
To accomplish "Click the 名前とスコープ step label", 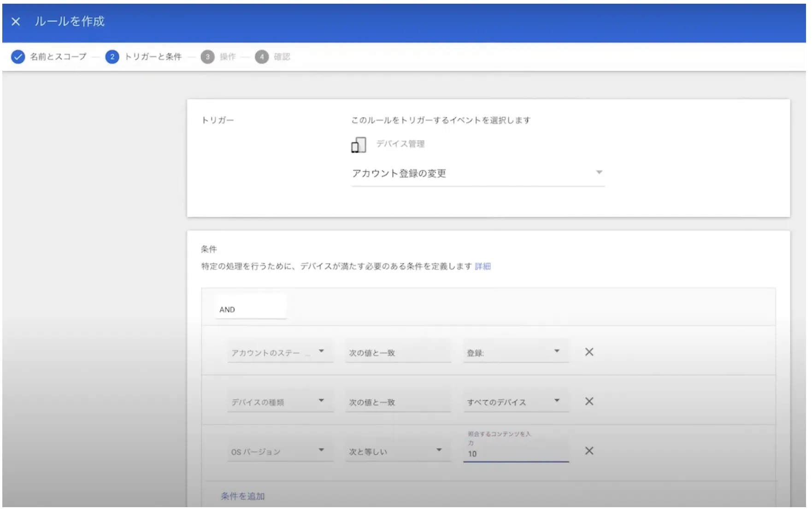I will point(58,57).
